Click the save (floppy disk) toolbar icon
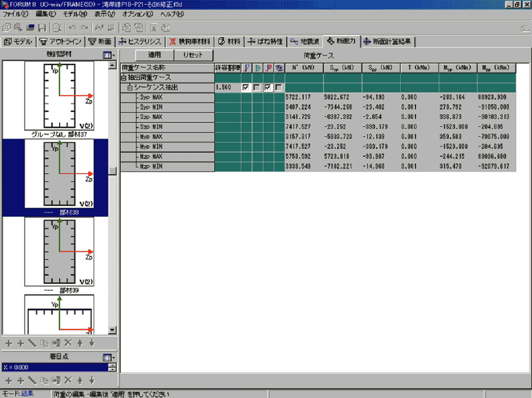 pos(41,28)
